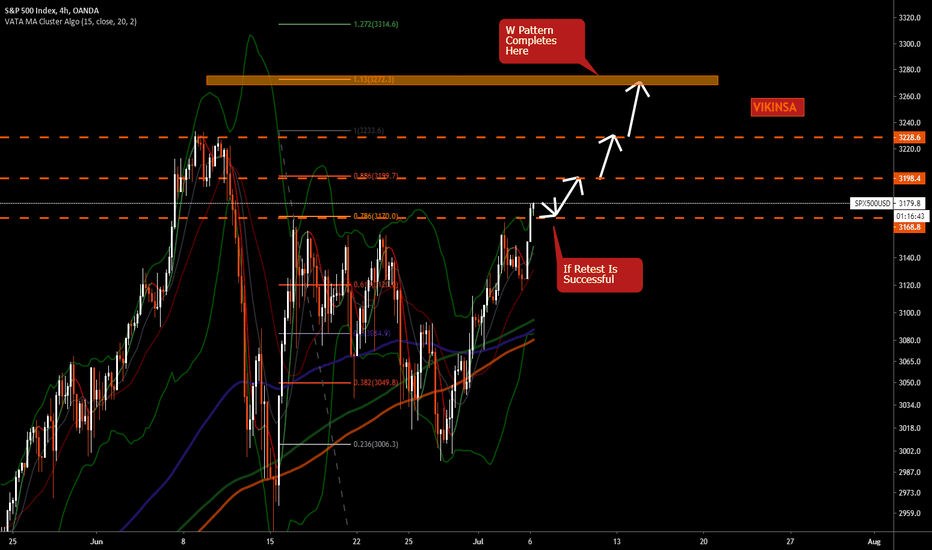This screenshot has height=550, width=932.
Task: Click the 13 date on time axis
Action: [617, 542]
